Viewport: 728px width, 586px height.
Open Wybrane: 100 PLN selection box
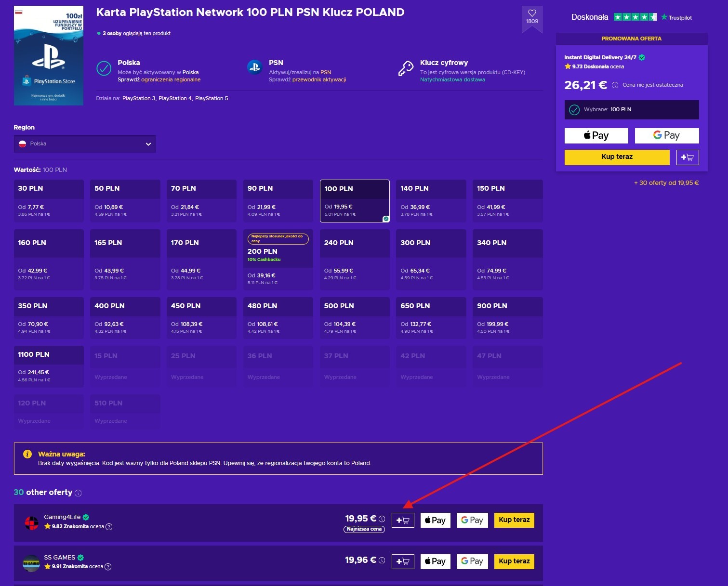(x=632, y=110)
